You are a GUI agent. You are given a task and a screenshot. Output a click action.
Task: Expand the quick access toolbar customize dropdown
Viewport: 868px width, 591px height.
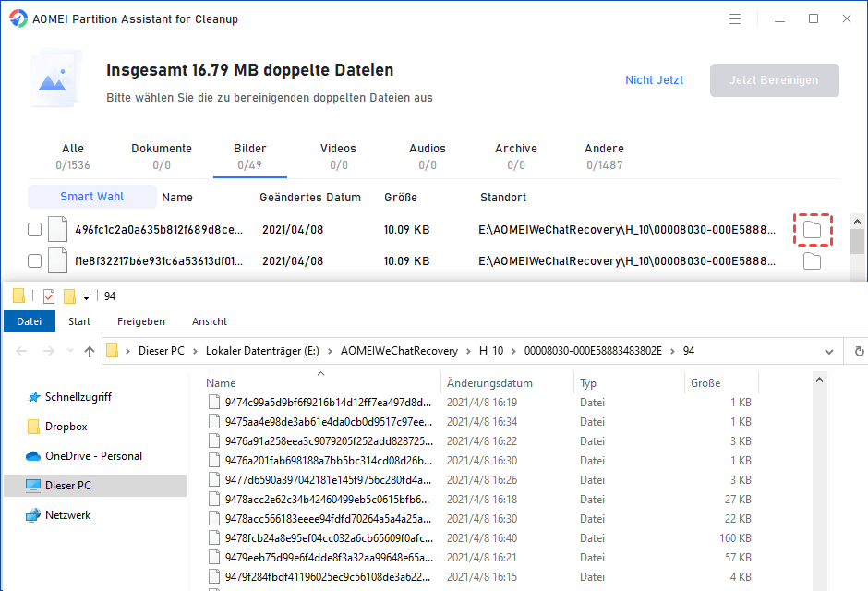[x=87, y=297]
